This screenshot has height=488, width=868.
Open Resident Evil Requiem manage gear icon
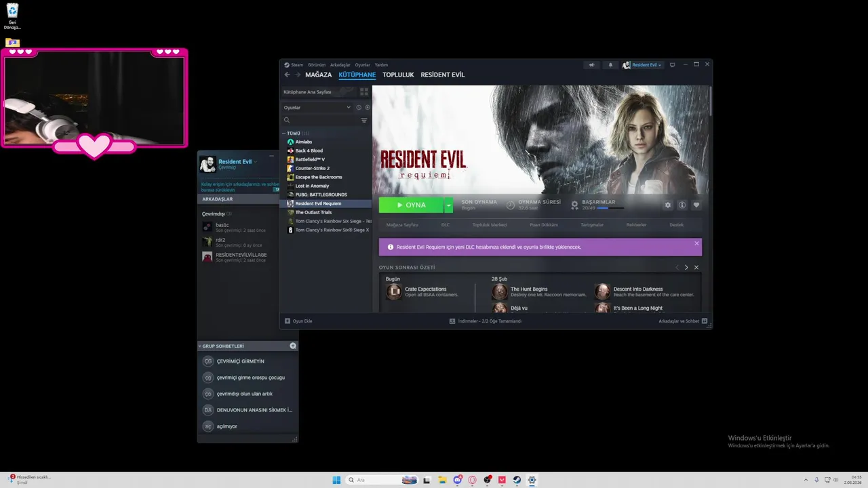point(668,205)
